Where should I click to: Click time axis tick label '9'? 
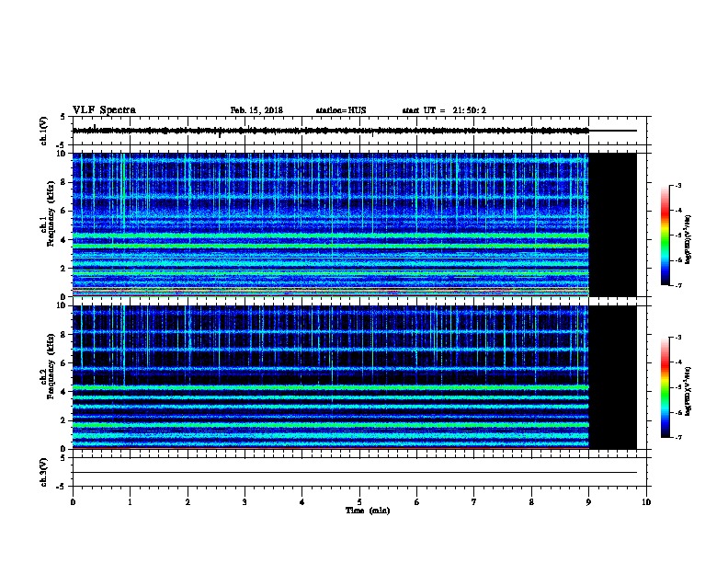(x=588, y=502)
